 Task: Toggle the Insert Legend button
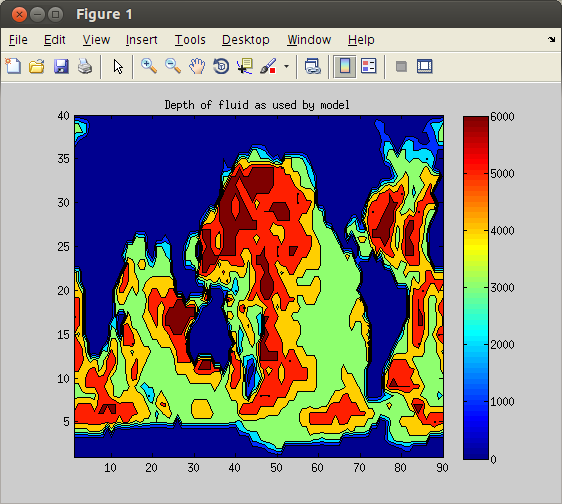point(369,66)
